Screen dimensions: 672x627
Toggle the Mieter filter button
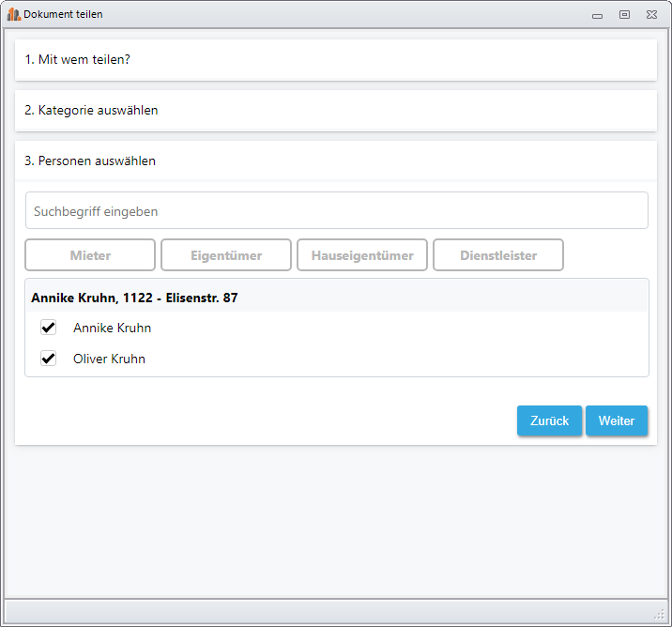click(90, 255)
